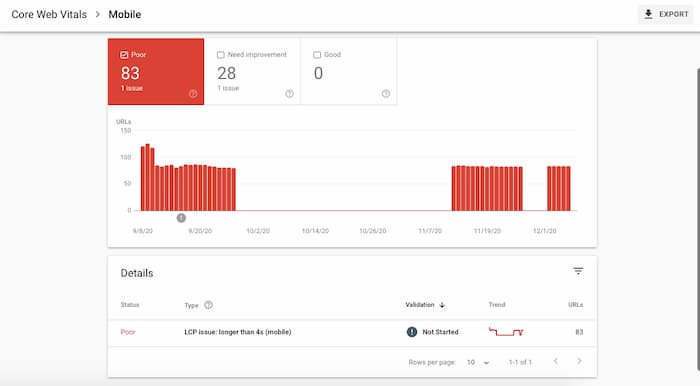Click the help icon next to Type
This screenshot has width=700, height=386.
point(208,305)
